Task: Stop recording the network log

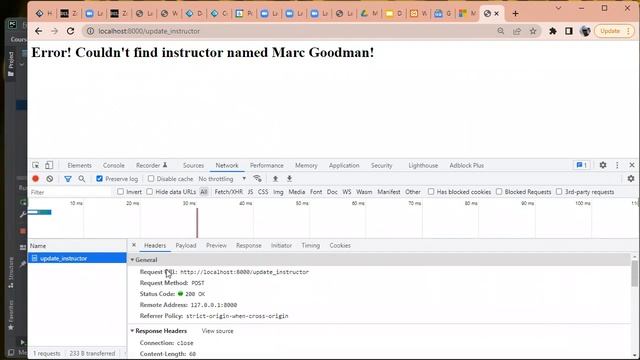Action: pos(36,179)
